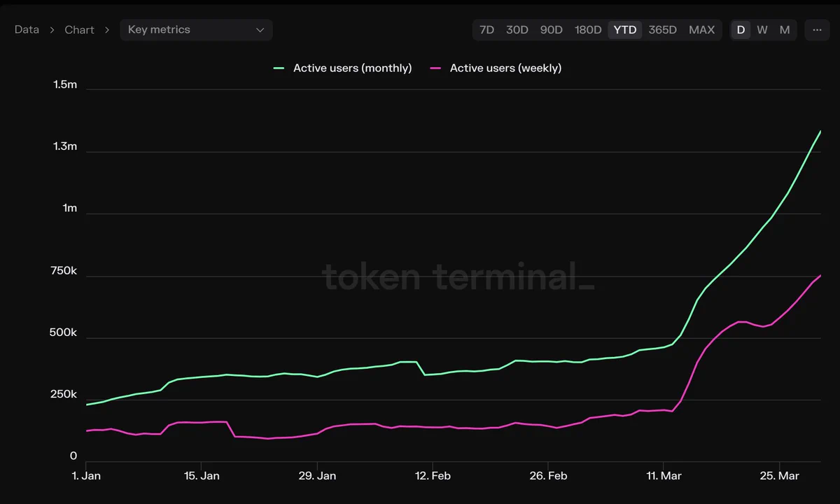Click the green monthly legend line swatch
This screenshot has width=840, height=504.
point(279,68)
